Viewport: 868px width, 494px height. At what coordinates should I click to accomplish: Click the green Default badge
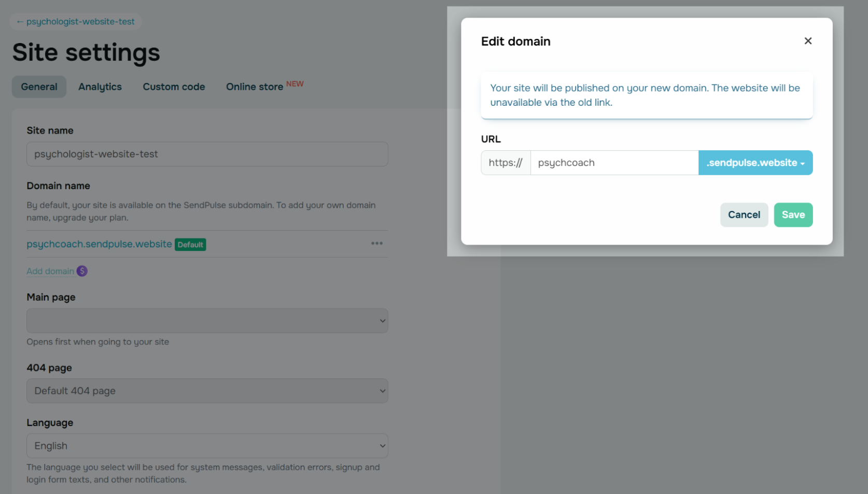[190, 245]
